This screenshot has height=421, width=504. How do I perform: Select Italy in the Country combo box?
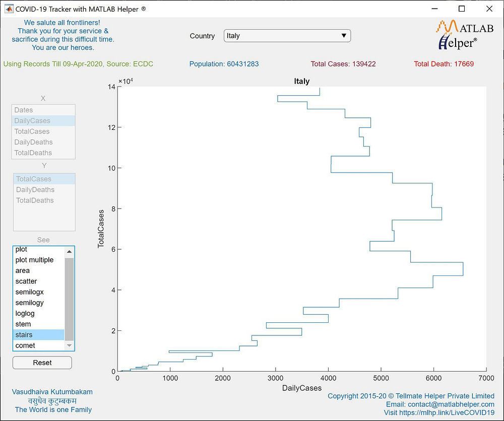[x=282, y=36]
